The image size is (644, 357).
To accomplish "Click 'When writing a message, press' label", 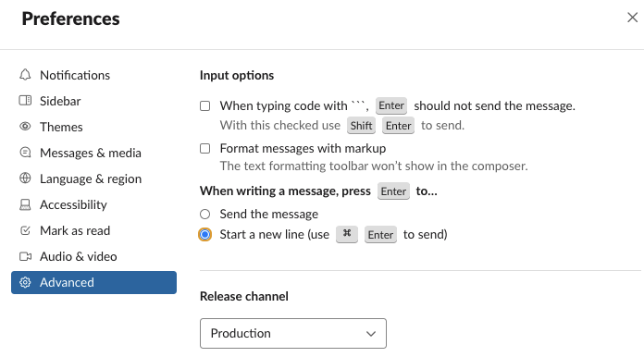I will click(x=285, y=191).
